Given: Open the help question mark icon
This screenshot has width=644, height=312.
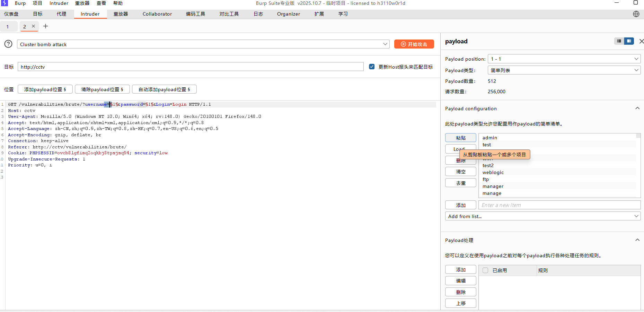Looking at the screenshot, I should coord(8,44).
